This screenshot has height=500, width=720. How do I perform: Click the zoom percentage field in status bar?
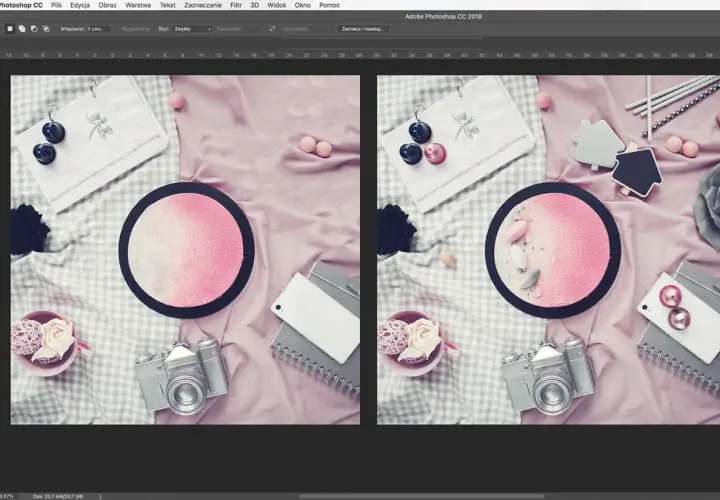pos(6,496)
